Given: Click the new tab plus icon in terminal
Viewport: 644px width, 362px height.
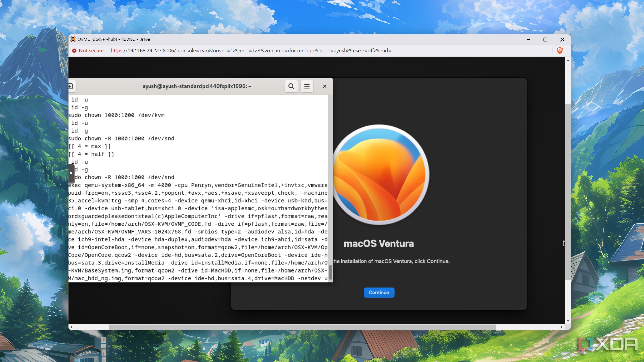Looking at the screenshot, I should 70,86.
